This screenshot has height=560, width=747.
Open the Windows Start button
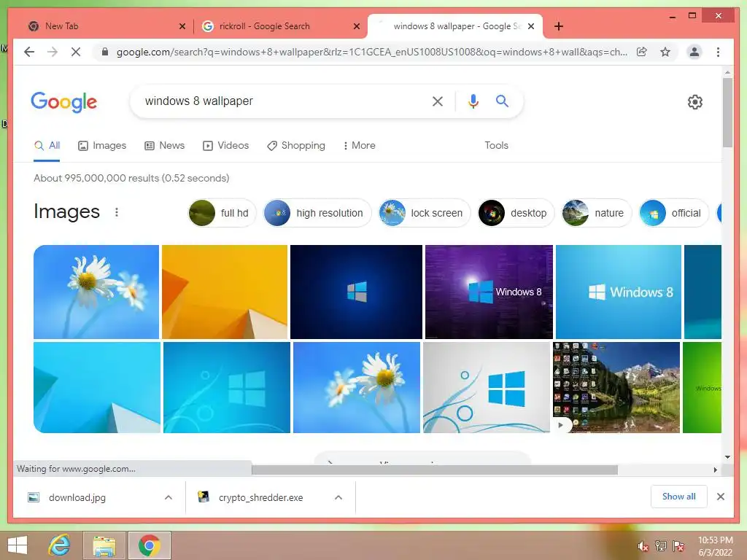click(18, 545)
